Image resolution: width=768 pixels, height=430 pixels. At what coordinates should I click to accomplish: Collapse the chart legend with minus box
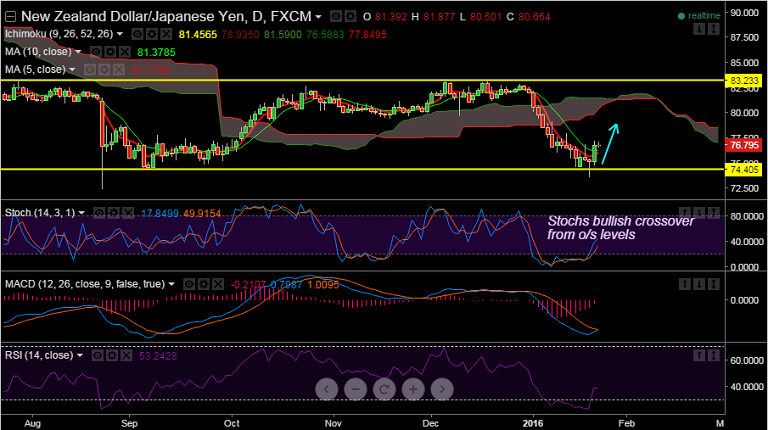(10, 17)
